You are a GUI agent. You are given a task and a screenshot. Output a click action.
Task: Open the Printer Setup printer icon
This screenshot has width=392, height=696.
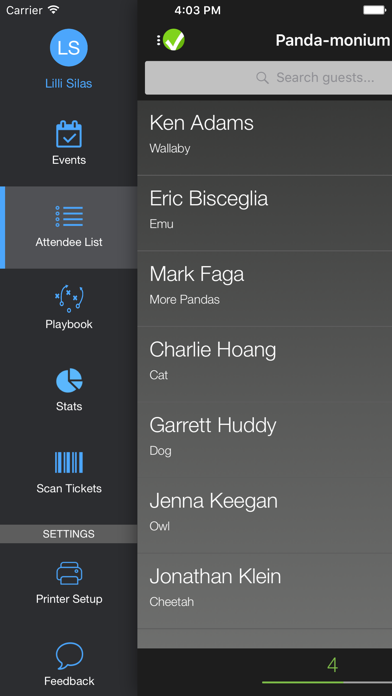(x=69, y=573)
